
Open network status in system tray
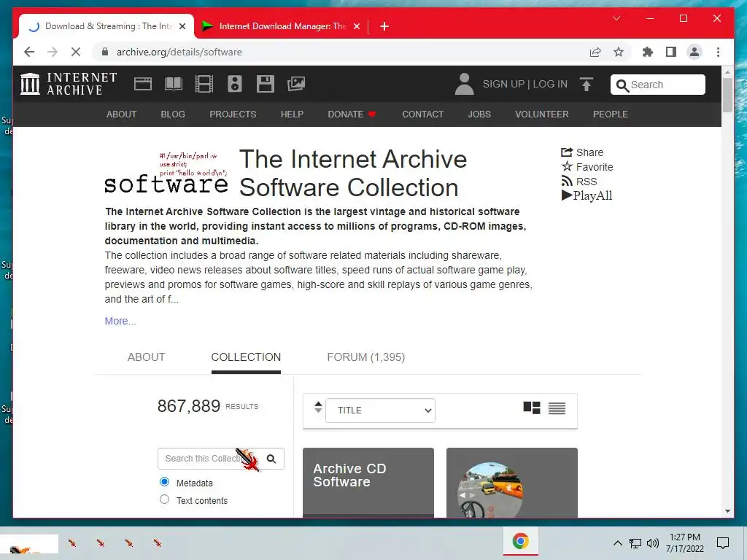pyautogui.click(x=635, y=542)
